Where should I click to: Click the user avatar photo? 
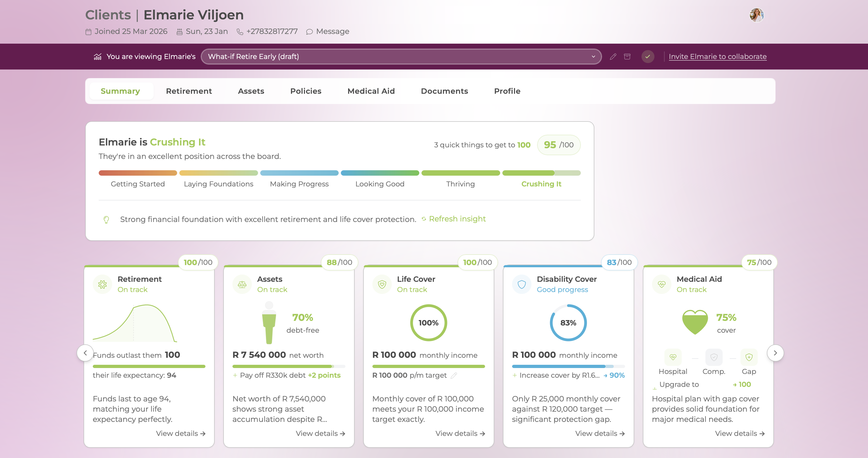[756, 15]
